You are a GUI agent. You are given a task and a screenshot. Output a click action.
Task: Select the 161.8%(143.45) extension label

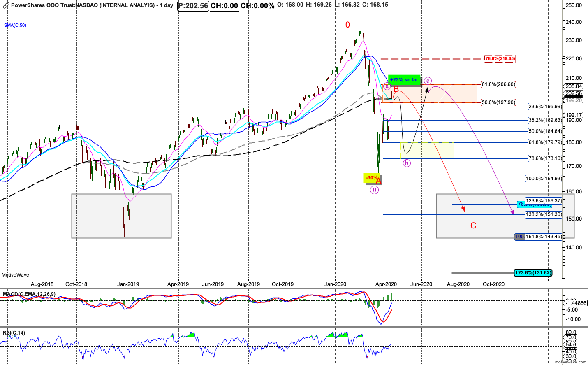[544, 237]
